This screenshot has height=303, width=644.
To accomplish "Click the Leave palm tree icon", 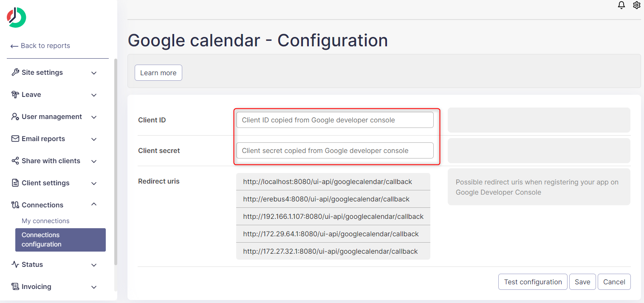I will click(15, 94).
